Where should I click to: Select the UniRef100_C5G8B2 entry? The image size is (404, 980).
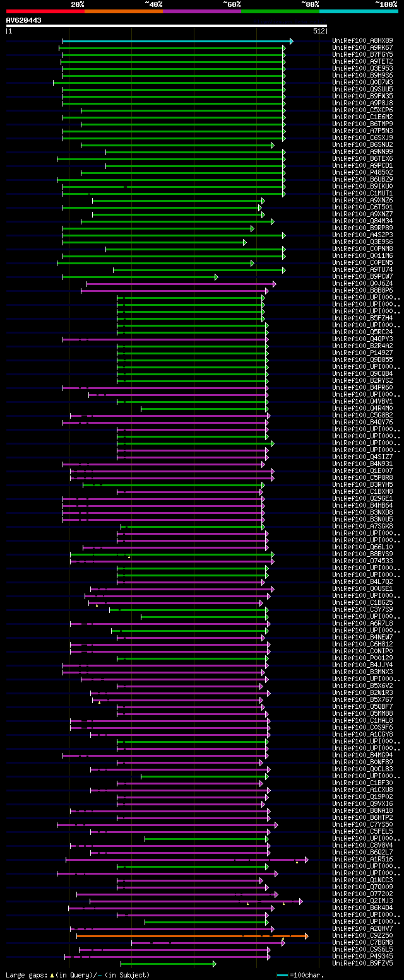pyautogui.click(x=362, y=416)
